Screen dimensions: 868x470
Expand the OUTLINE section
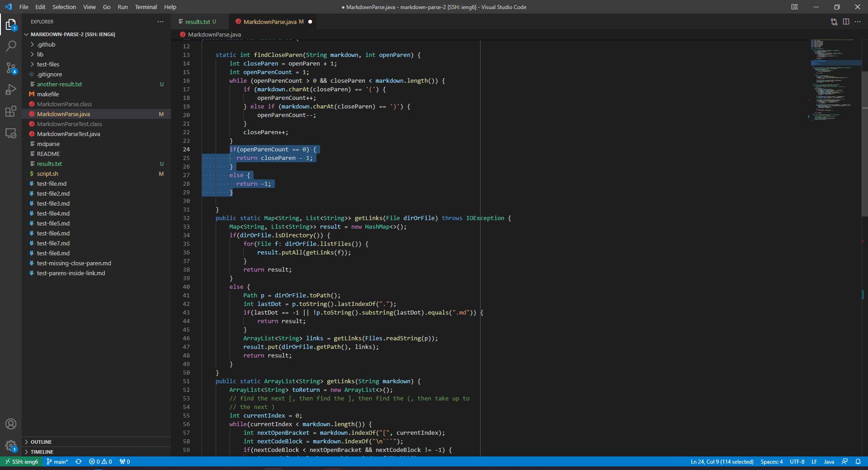pos(41,442)
